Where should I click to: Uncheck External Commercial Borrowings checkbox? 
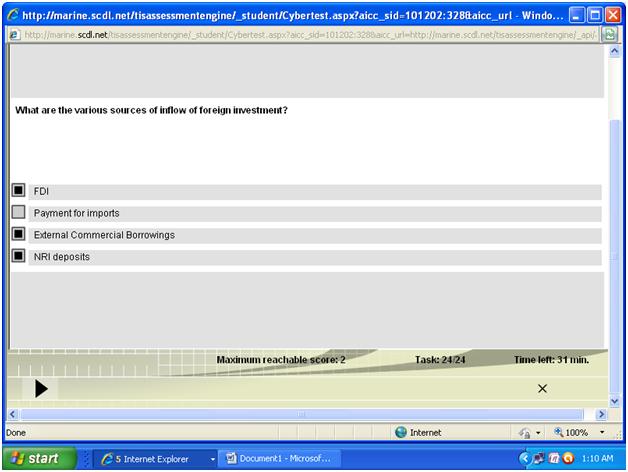coord(18,234)
